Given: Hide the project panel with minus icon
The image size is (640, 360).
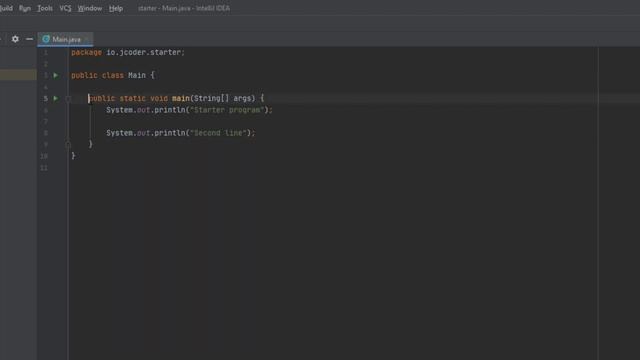Looking at the screenshot, I should 29,39.
